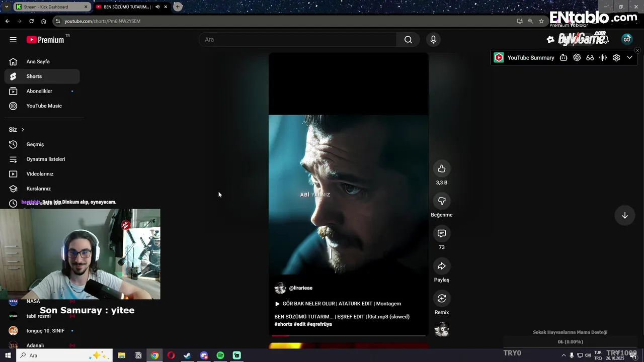
Task: Share the short via Paylaş
Action: tap(442, 266)
